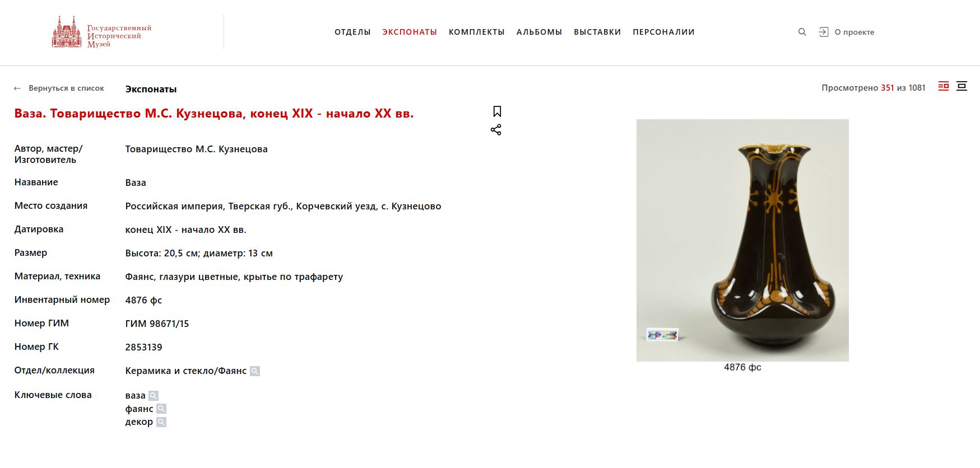Image resolution: width=980 pixels, height=468 pixels.
Task: Open the ОТДЕЛЫ menu item
Action: (x=352, y=32)
